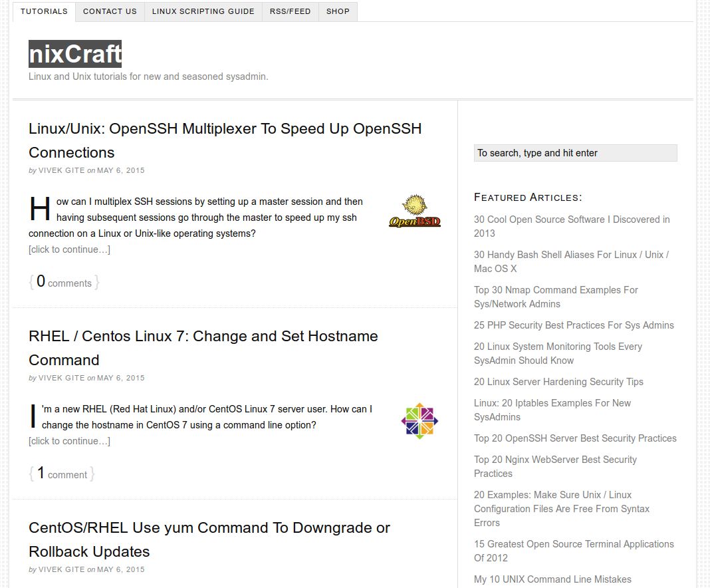Open My 10 UNIX Command Line Mistakes
The height and width of the screenshot is (588, 710).
coord(552,579)
